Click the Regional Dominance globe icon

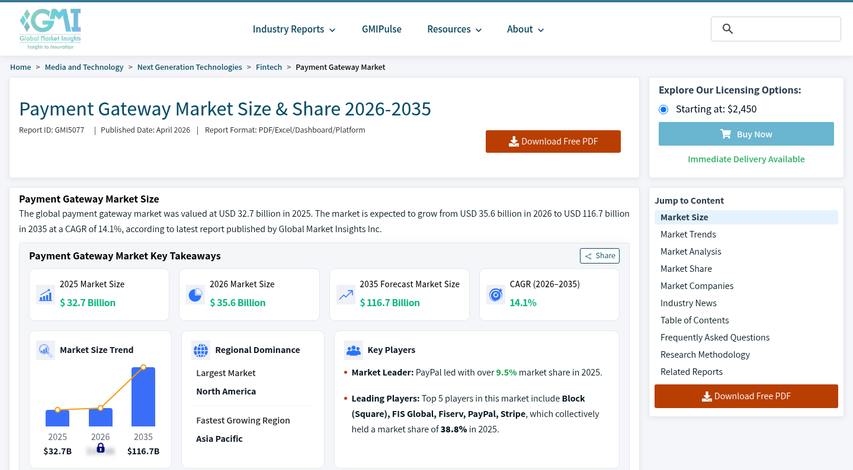pyautogui.click(x=201, y=350)
